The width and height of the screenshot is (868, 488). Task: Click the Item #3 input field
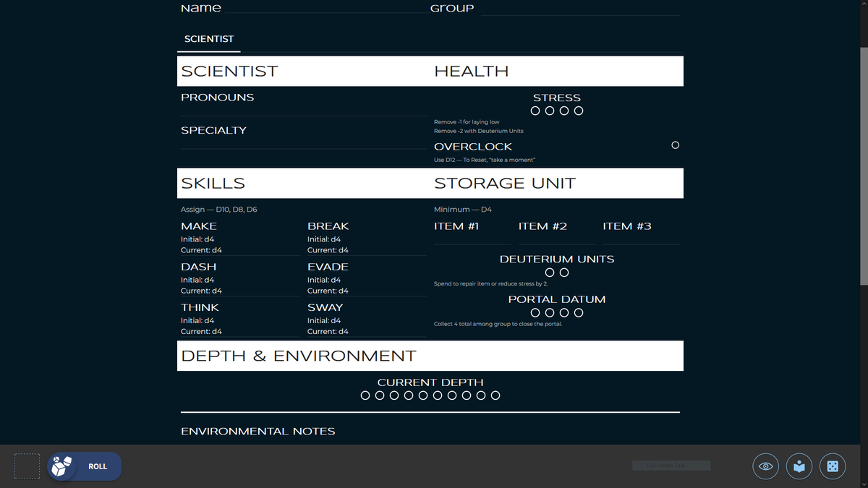tap(641, 239)
